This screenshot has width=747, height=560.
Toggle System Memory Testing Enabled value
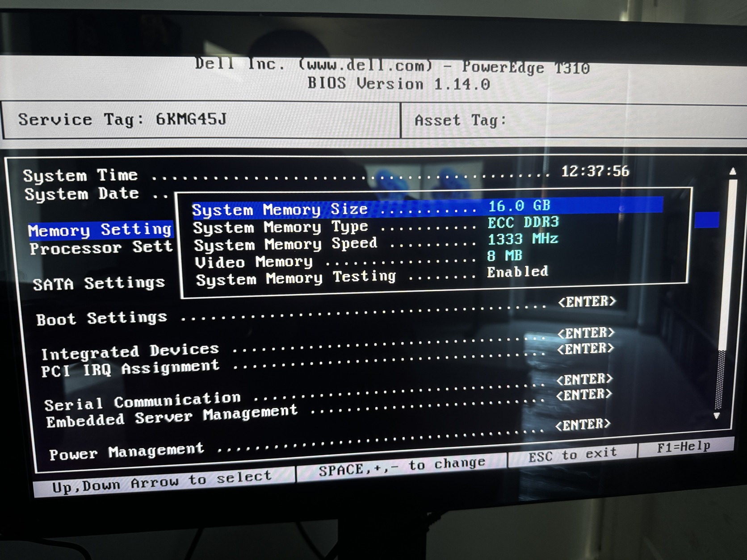(517, 272)
